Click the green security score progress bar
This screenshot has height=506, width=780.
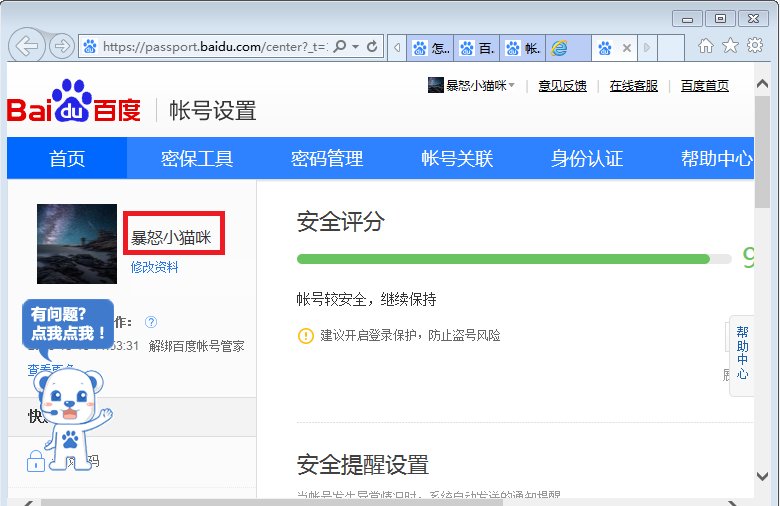[514, 259]
